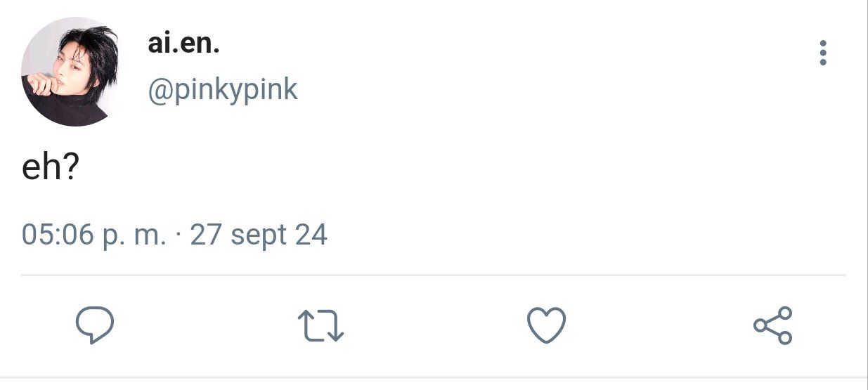View the author's avatar photo
868x390 pixels.
coord(70,72)
